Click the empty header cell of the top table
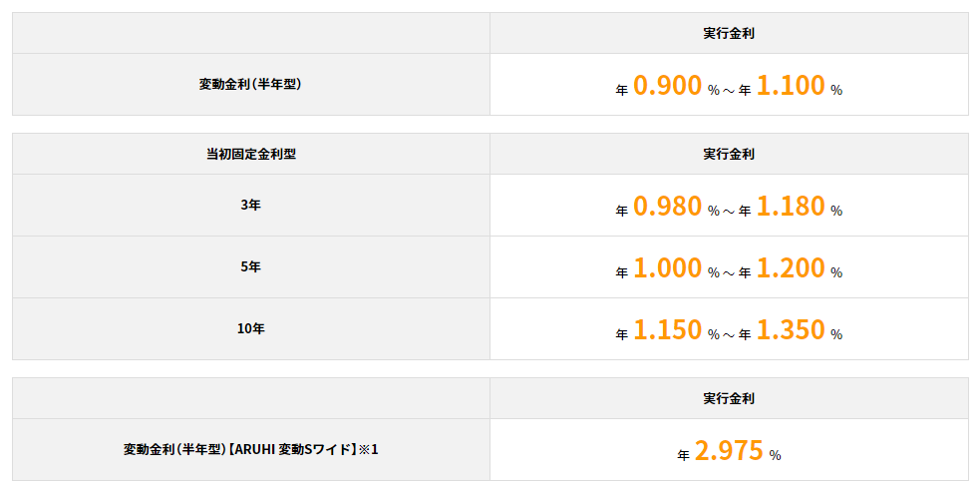This screenshot has width=980, height=490. tap(250, 33)
